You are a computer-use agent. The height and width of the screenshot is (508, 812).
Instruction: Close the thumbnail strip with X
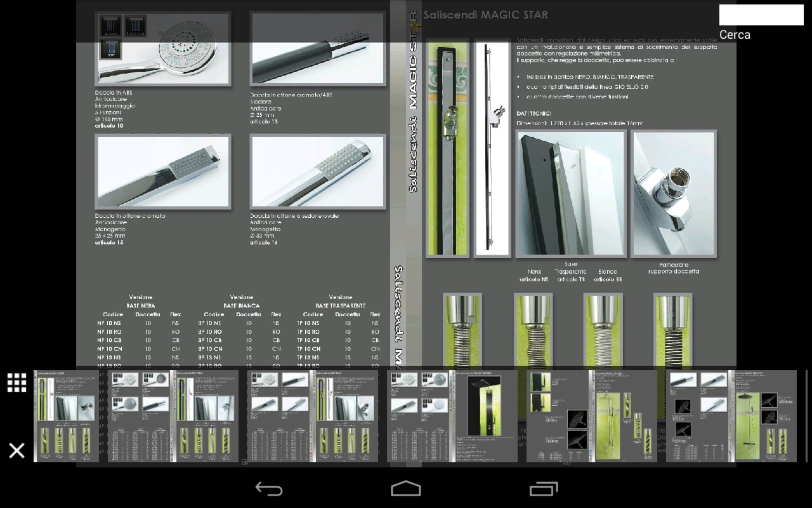click(x=16, y=450)
